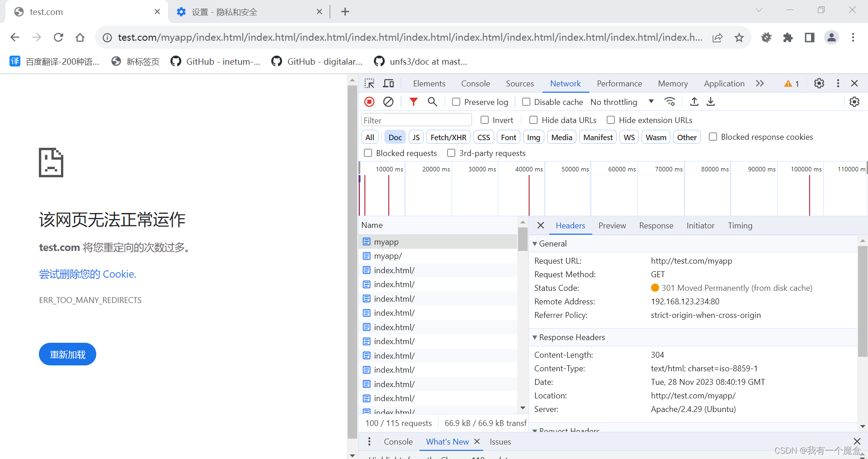Open the network search magnifier

(x=432, y=102)
